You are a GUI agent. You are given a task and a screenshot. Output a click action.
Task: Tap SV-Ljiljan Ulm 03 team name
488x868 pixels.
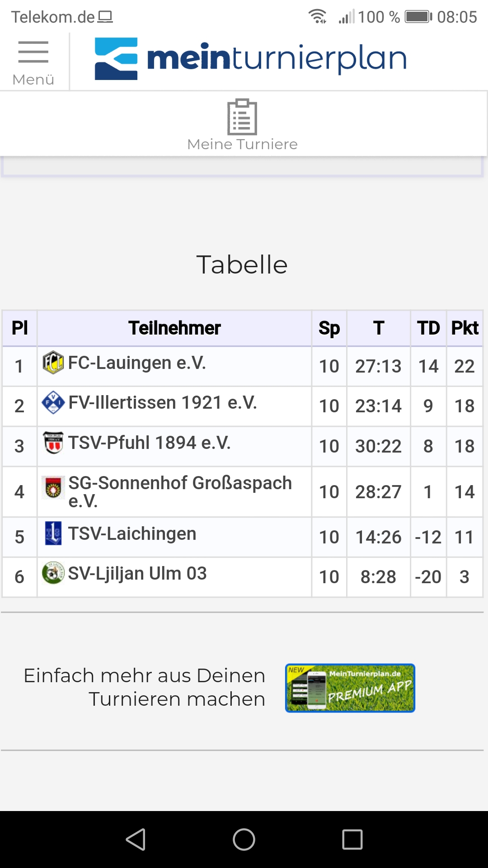pos(137,573)
